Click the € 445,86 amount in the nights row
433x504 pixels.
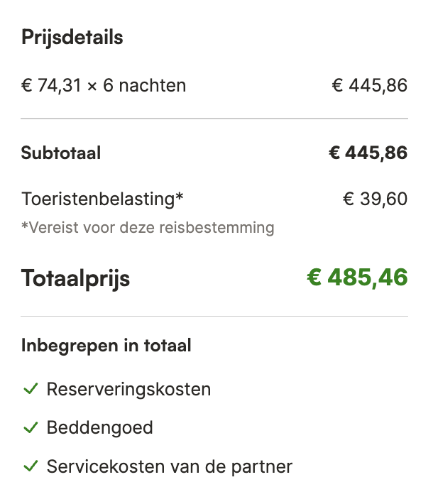click(x=369, y=86)
